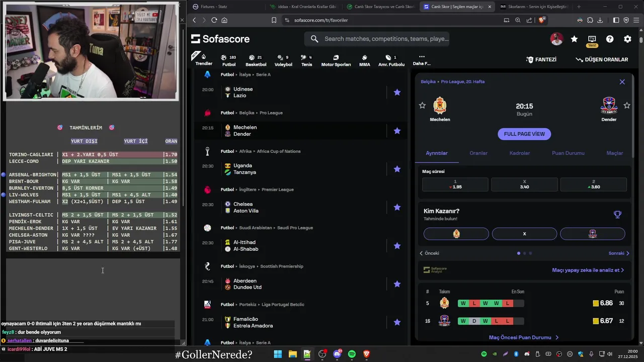Select the Tenis sport icon

click(x=306, y=60)
